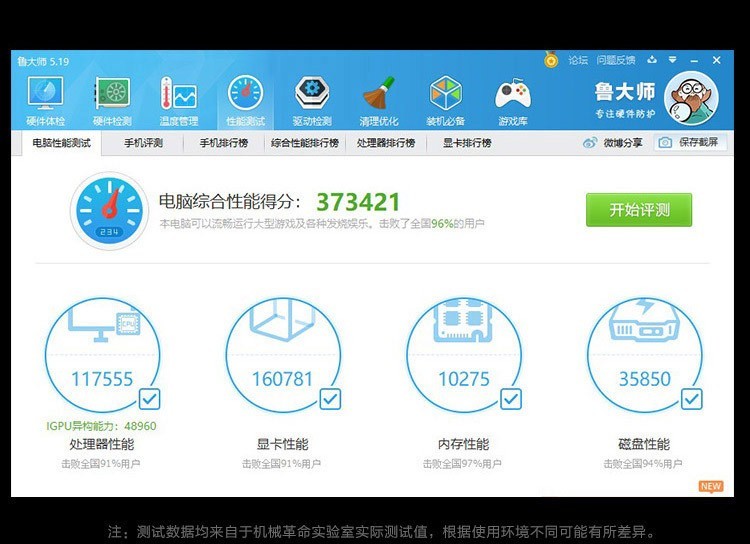Switch to the 显卡排行榜 tab

(x=467, y=143)
